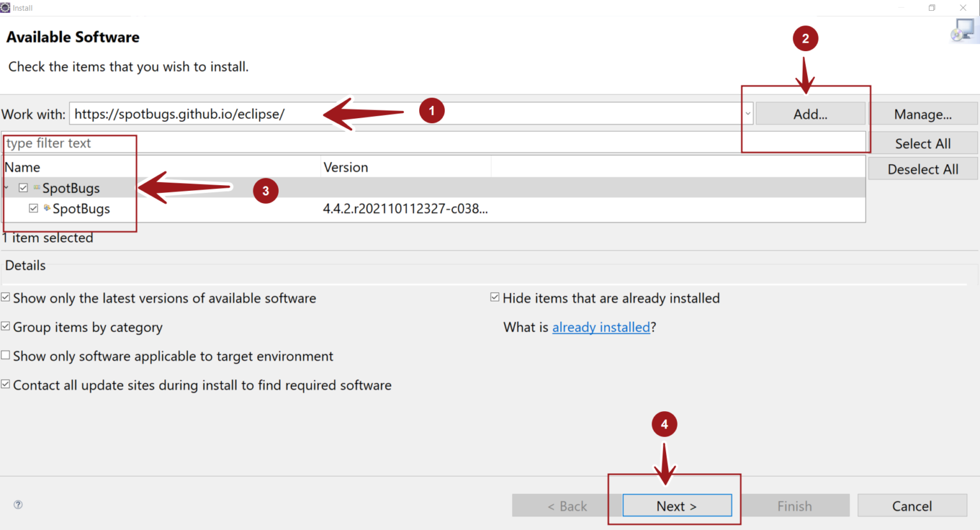Click the SpotBugs plugin icon beside the version row
The width and height of the screenshot is (980, 530).
(x=46, y=209)
